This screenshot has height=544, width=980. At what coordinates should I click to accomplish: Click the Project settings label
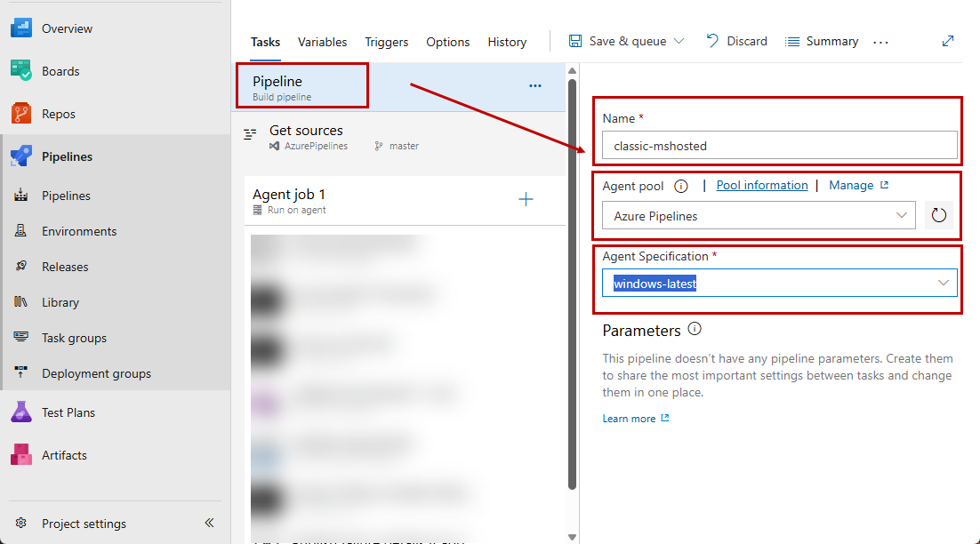point(84,524)
